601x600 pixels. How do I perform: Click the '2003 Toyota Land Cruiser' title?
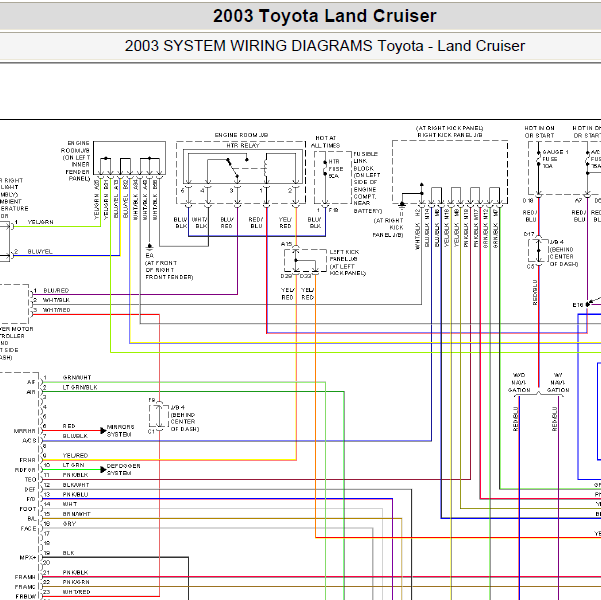pos(325,16)
